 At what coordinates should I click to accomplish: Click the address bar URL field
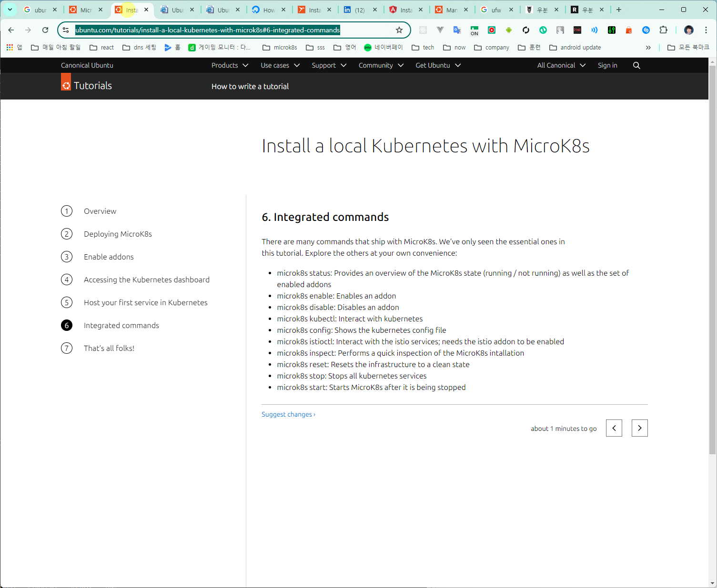click(233, 30)
